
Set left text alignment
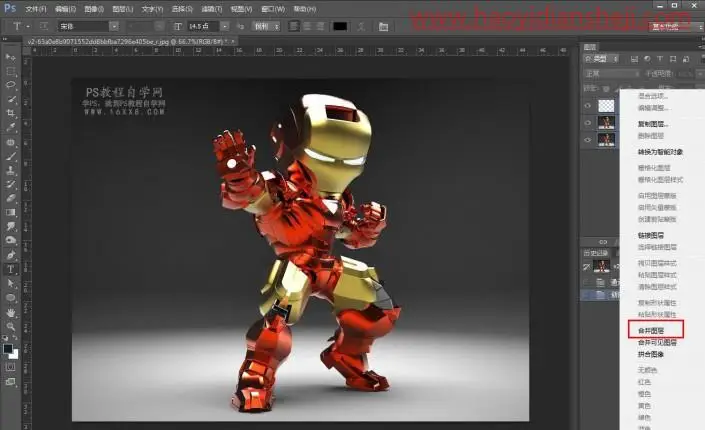294,27
